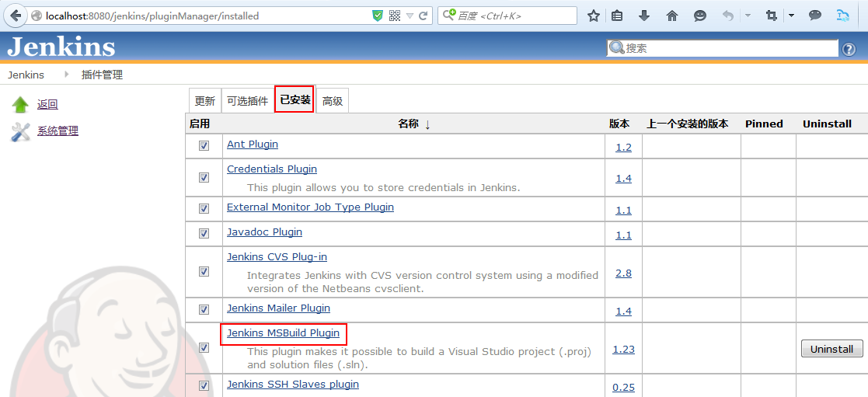Click the green shield security icon

(x=378, y=16)
